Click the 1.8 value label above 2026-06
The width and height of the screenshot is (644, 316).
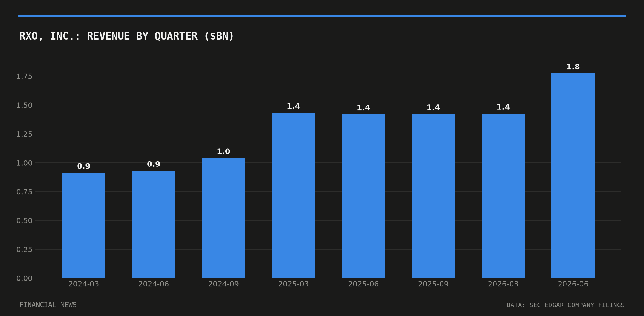click(573, 67)
